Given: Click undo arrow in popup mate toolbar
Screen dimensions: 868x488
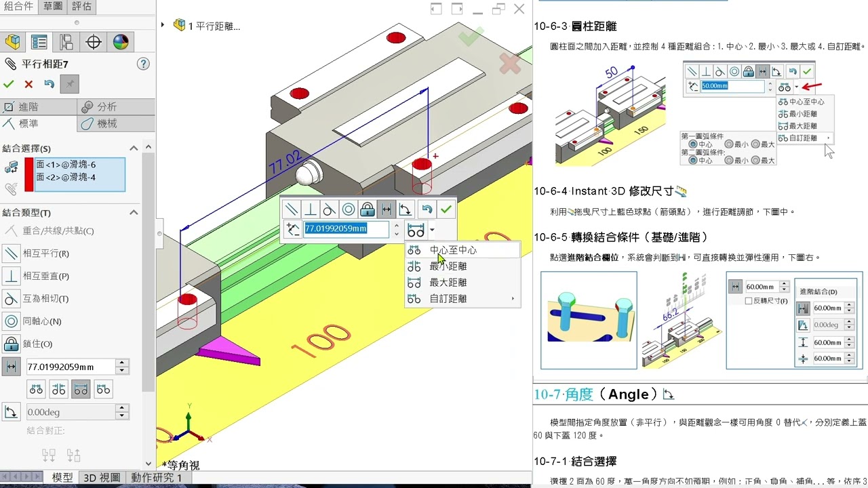Looking at the screenshot, I should tap(427, 209).
